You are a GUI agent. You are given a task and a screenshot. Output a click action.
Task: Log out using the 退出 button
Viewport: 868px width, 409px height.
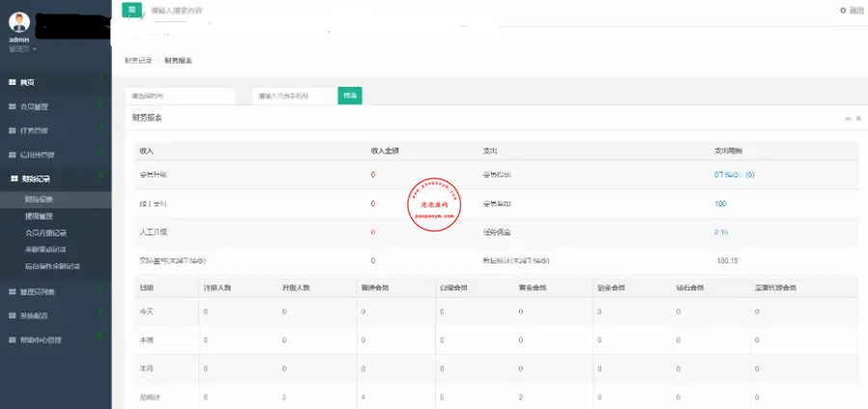pos(851,10)
